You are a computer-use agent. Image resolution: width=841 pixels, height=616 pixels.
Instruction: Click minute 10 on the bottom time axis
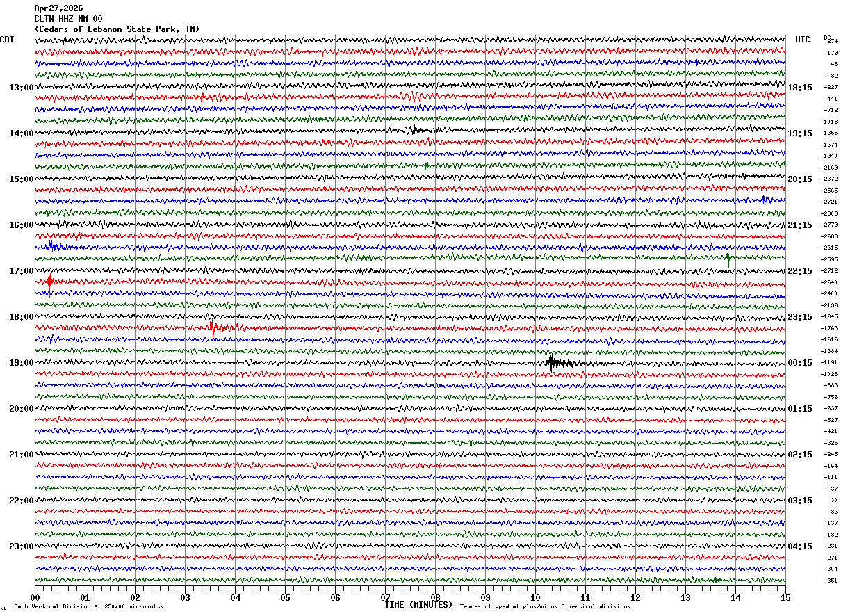535,597
